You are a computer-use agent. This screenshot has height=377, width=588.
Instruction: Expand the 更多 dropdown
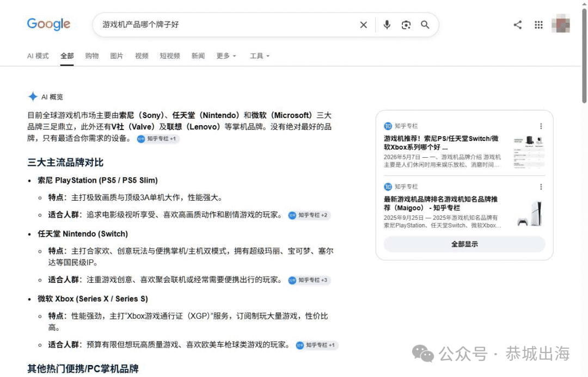tap(226, 56)
